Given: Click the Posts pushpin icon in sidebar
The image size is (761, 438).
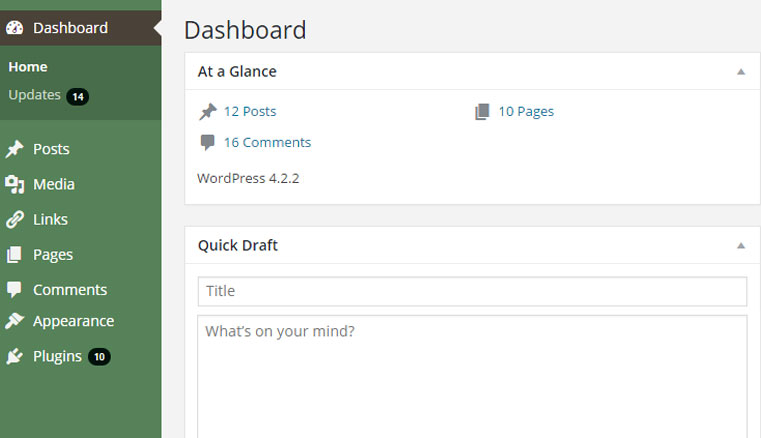Looking at the screenshot, I should click(x=15, y=149).
